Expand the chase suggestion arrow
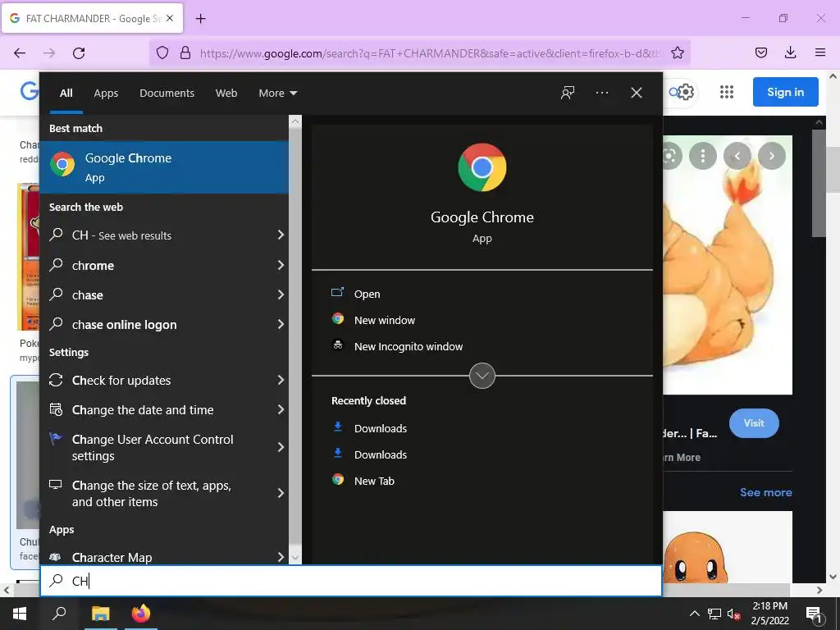 click(x=281, y=294)
